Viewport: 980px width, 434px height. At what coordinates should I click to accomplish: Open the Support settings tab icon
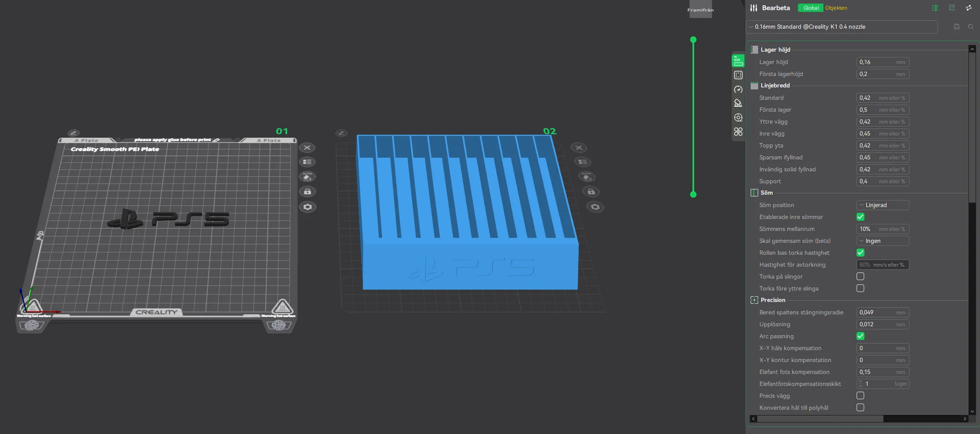pyautogui.click(x=738, y=103)
